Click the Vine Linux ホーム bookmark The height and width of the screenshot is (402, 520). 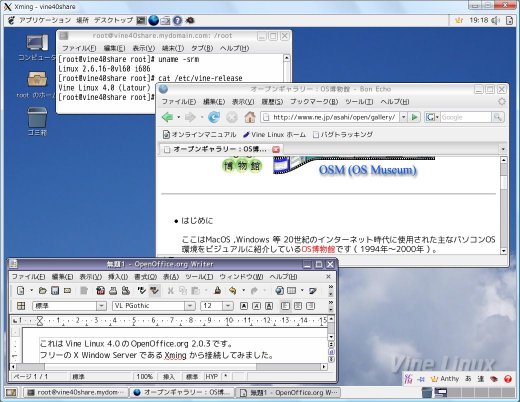[x=274, y=135]
